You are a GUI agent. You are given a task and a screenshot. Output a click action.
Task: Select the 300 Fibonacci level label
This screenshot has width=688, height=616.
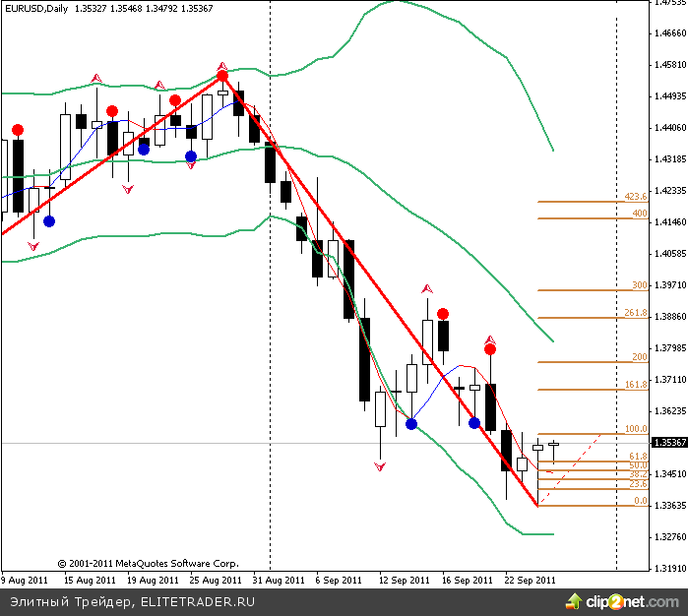point(639,285)
